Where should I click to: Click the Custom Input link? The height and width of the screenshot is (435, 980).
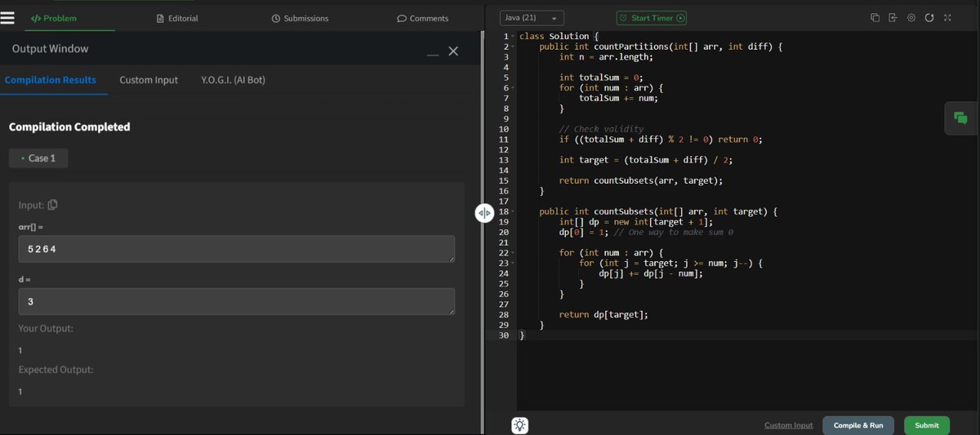(x=789, y=425)
